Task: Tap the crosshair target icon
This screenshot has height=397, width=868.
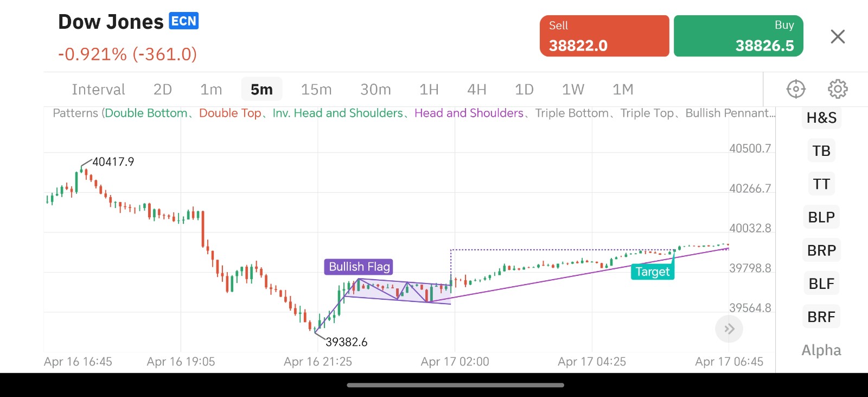Action: point(796,89)
